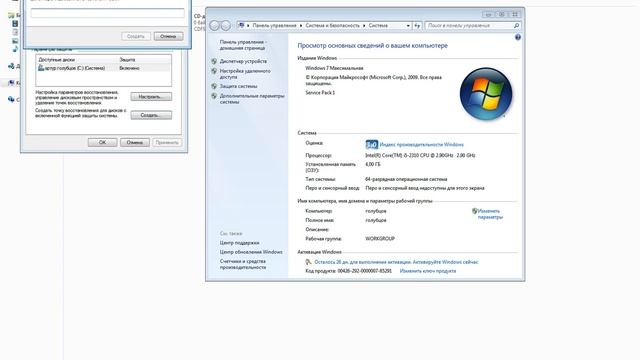Click the shield icon beside Дополнительные параметры системы
640x360 pixels.
(214, 96)
